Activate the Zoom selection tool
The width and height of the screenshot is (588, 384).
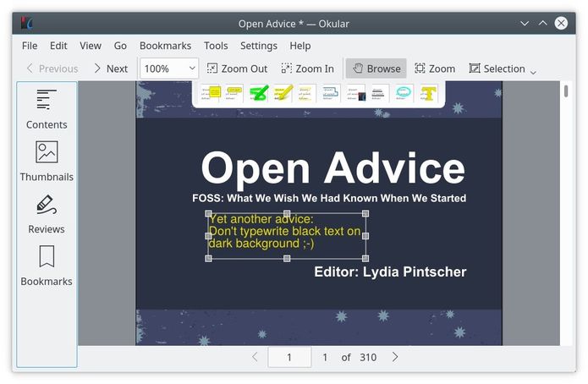pos(435,69)
